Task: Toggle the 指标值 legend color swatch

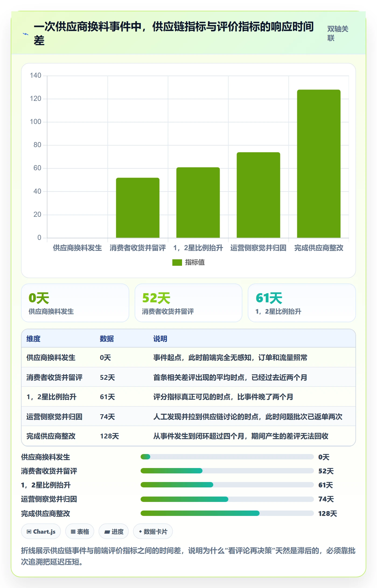Action: pos(177,262)
